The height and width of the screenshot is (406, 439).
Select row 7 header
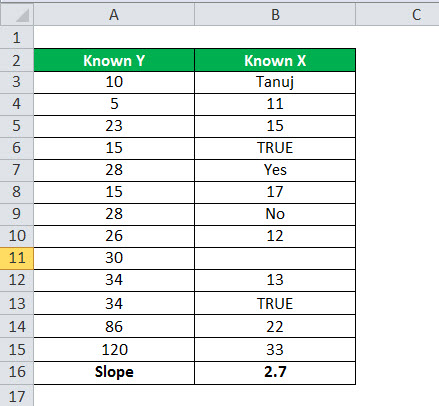17,170
